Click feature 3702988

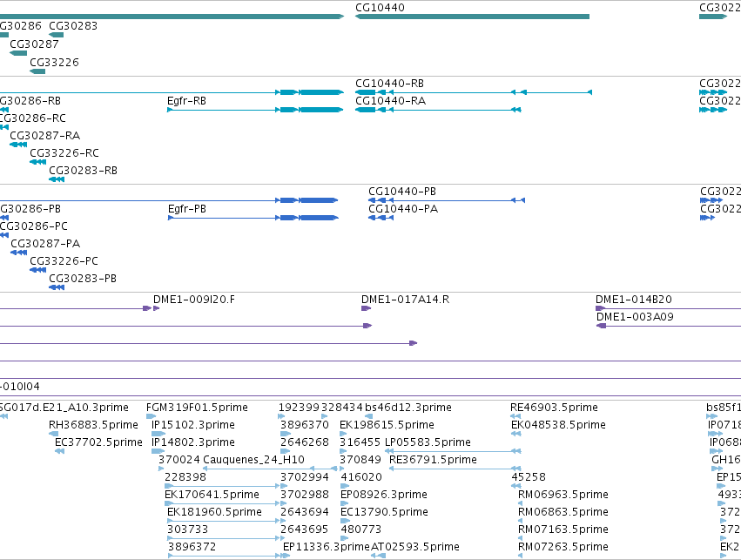tap(284, 503)
